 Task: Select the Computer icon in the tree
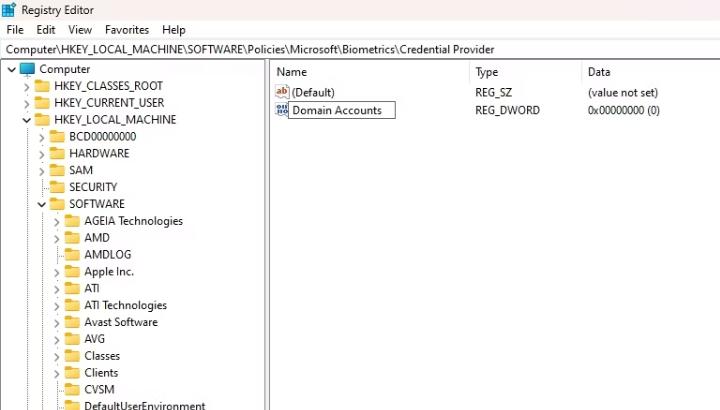[28, 69]
